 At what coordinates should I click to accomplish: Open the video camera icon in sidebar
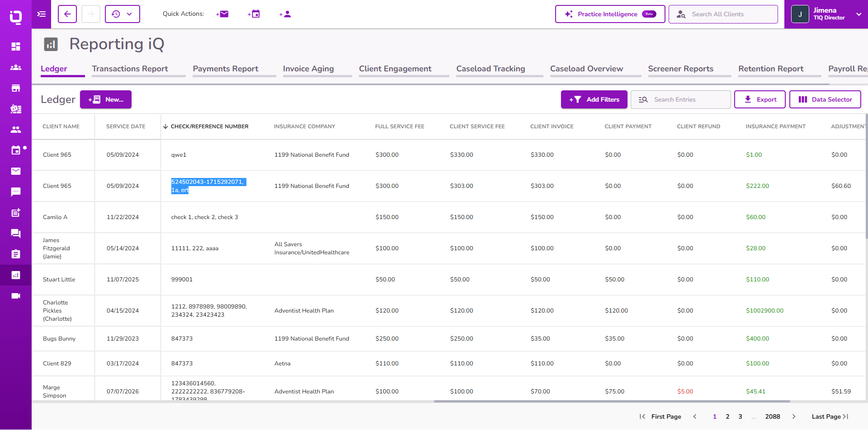pos(16,296)
